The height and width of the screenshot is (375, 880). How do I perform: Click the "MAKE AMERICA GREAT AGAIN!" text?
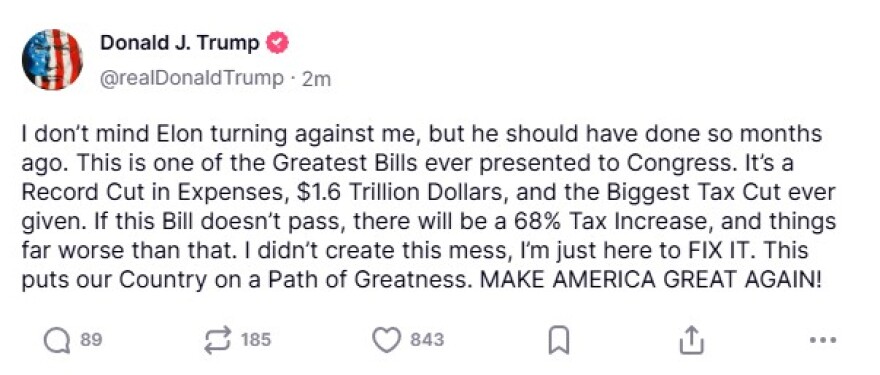click(650, 281)
